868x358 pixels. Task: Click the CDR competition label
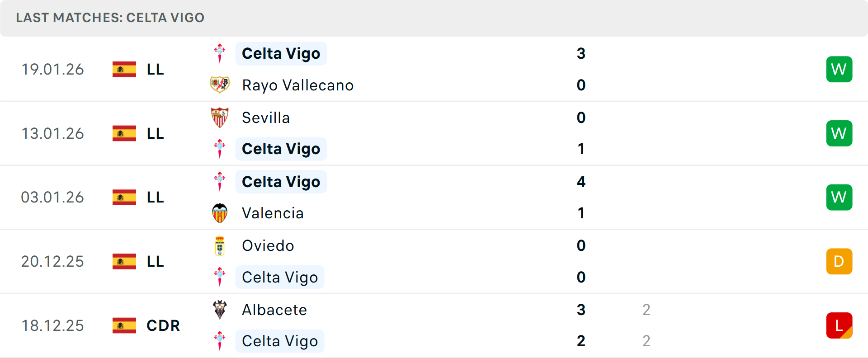163,325
